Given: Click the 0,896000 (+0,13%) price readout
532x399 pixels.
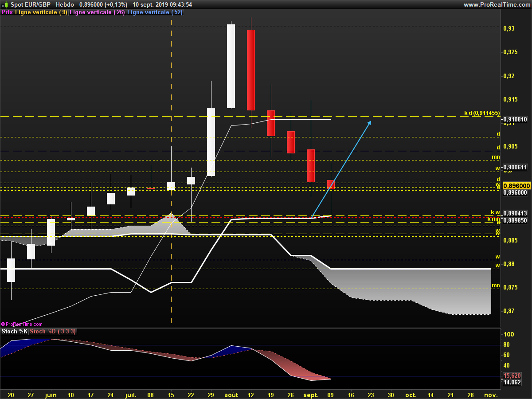Looking at the screenshot, I should [103, 4].
